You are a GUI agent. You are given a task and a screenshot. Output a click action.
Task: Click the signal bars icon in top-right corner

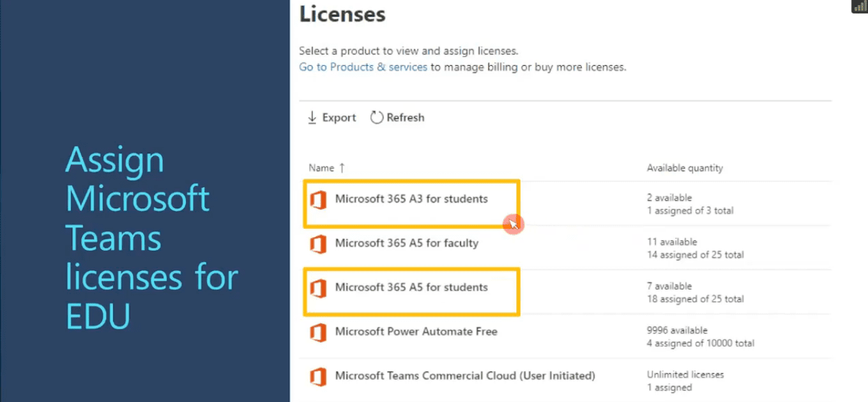coord(860,6)
